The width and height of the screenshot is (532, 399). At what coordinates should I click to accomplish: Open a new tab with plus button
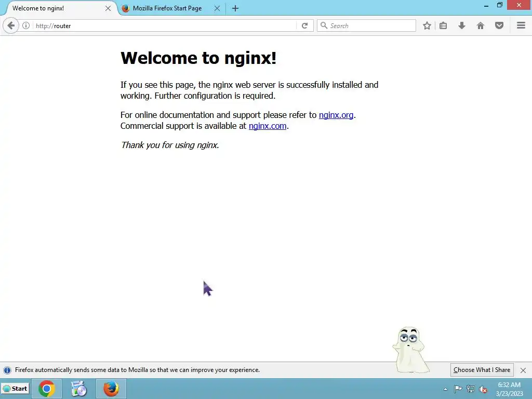click(235, 8)
